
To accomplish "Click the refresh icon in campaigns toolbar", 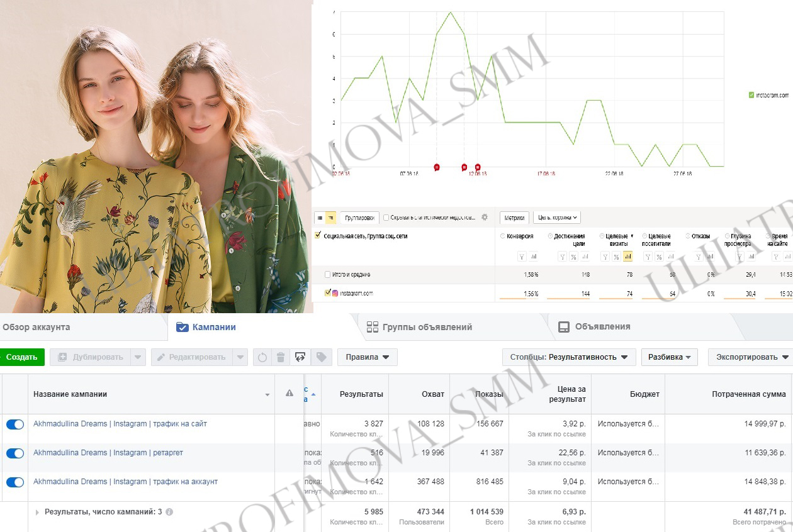I will [x=262, y=357].
